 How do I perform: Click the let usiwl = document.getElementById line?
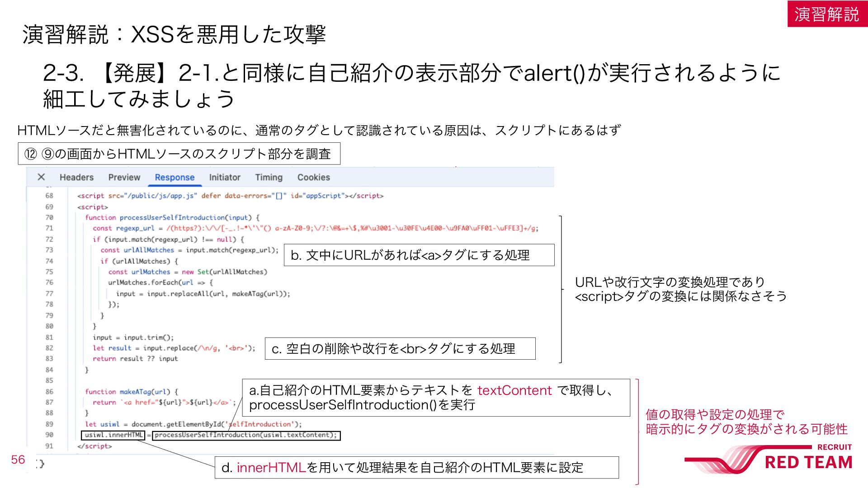193,424
